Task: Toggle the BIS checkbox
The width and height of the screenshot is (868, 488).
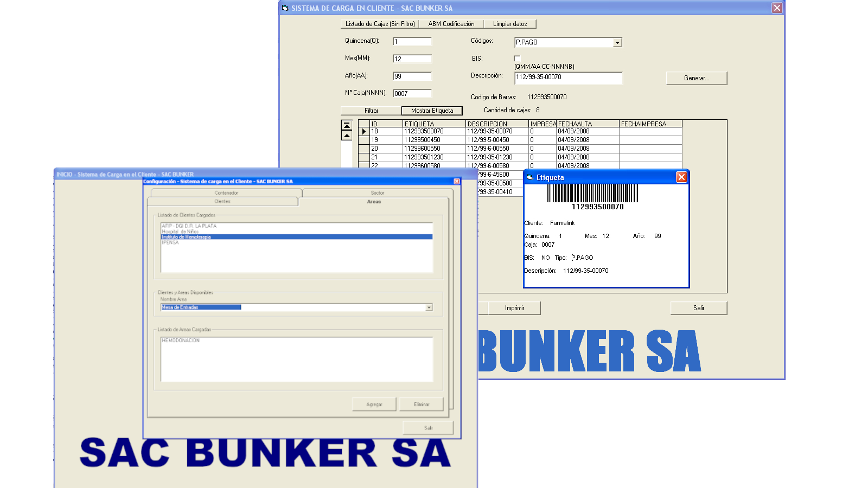Action: click(x=517, y=59)
